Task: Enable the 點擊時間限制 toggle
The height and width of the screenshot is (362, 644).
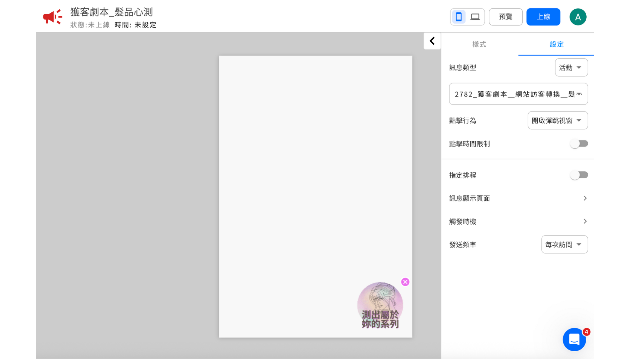Action: pos(579,144)
